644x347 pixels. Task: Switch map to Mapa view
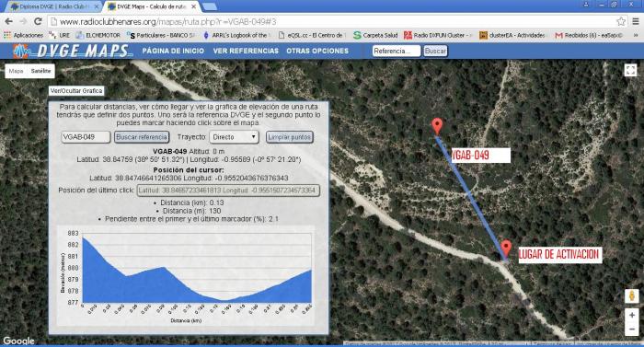pyautogui.click(x=16, y=71)
